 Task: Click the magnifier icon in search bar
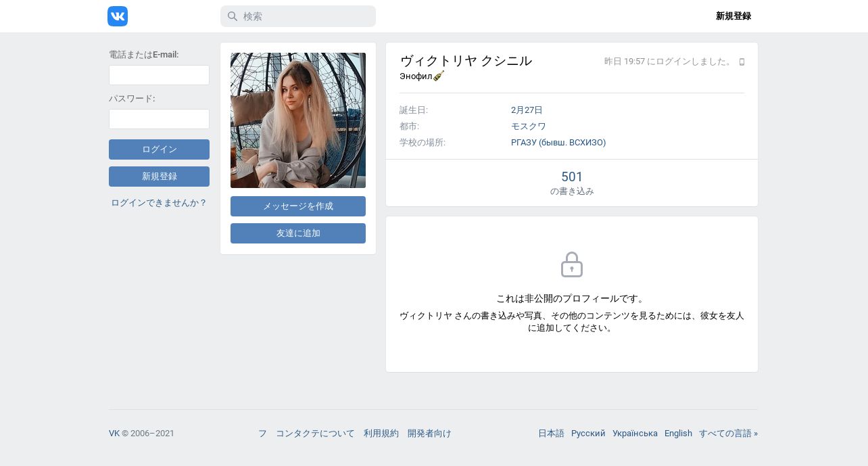pos(233,16)
